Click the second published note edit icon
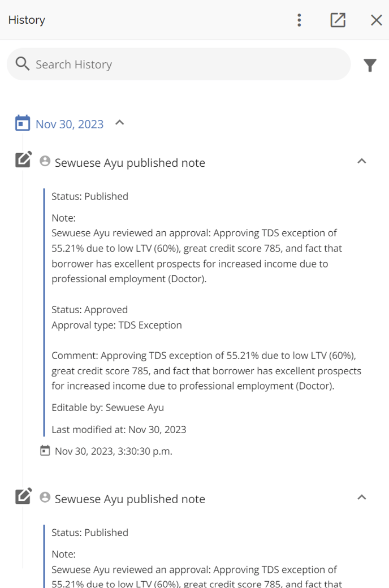This screenshot has height=588, width=389. 24,496
